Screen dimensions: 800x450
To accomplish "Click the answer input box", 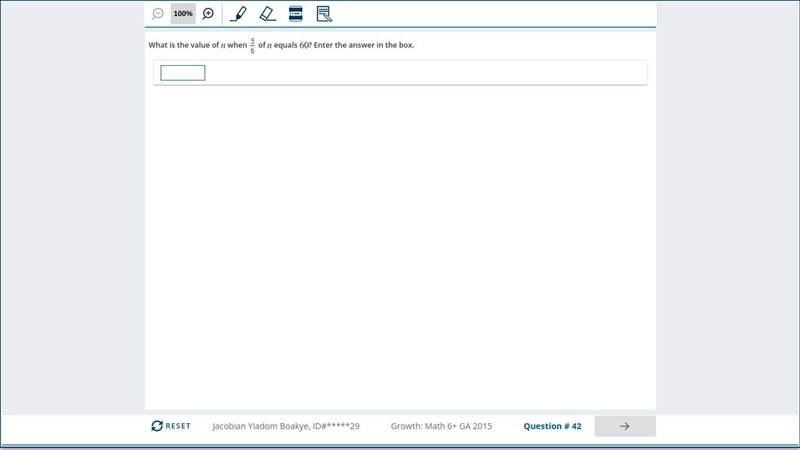I will point(183,73).
